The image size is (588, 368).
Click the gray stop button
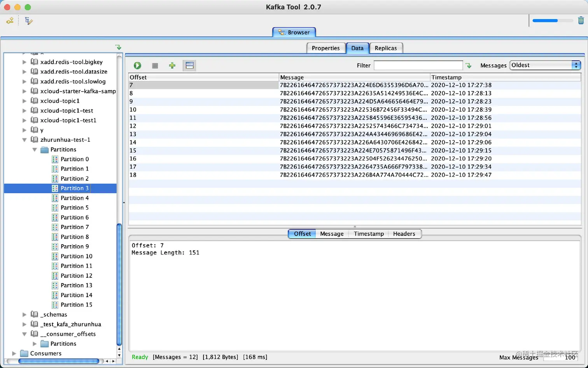(x=155, y=65)
